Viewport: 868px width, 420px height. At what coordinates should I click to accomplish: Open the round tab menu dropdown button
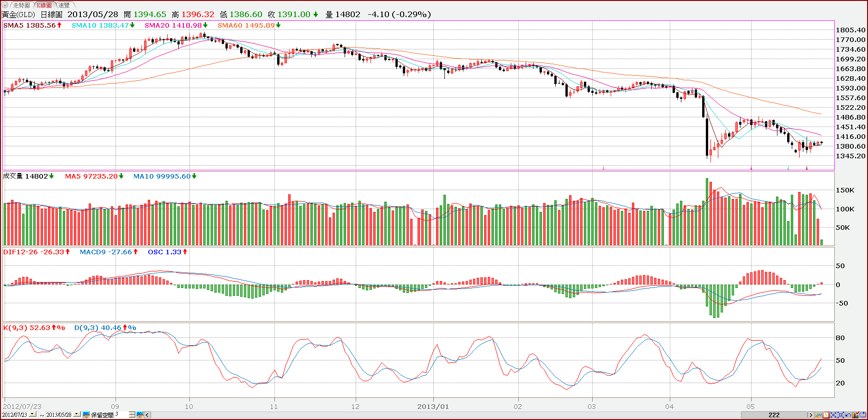(x=5, y=5)
